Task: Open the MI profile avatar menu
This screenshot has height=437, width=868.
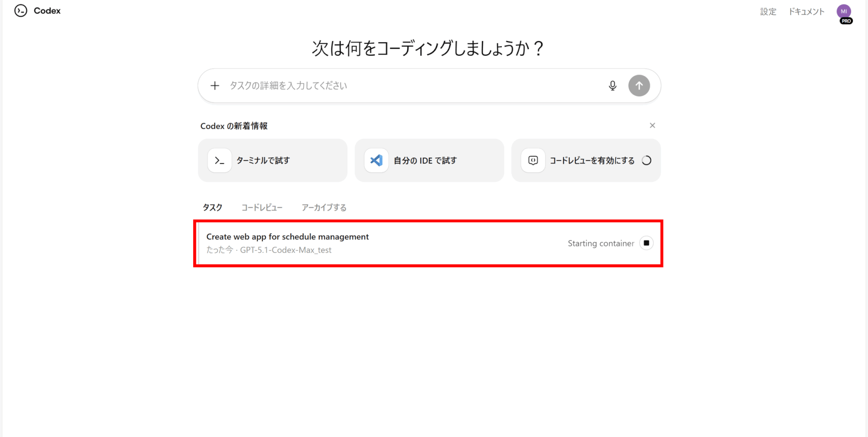Action: pos(843,11)
